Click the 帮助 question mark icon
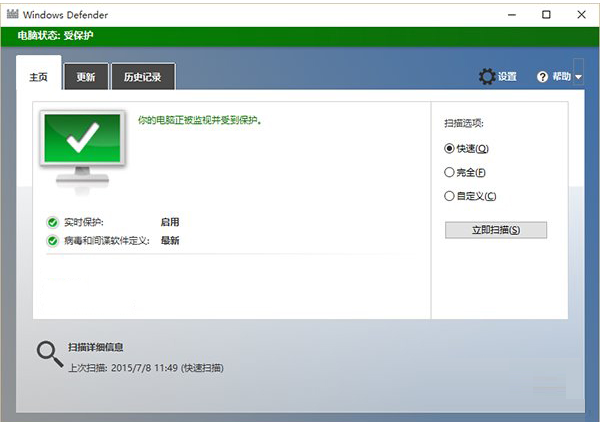The width and height of the screenshot is (600, 422). [x=543, y=77]
